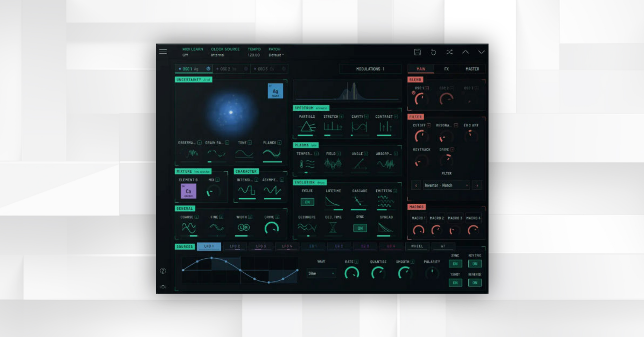This screenshot has width=644, height=337.
Task: Open the Wave Sine dropdown
Action: (321, 273)
